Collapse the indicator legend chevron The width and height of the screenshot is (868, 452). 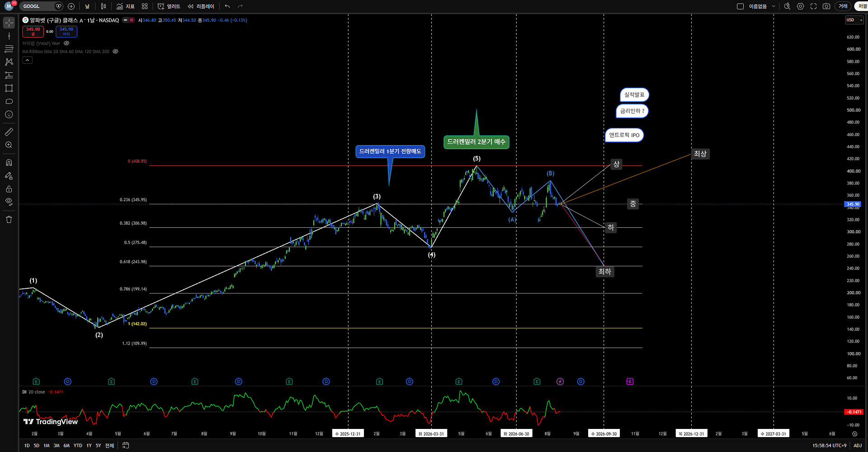28,60
